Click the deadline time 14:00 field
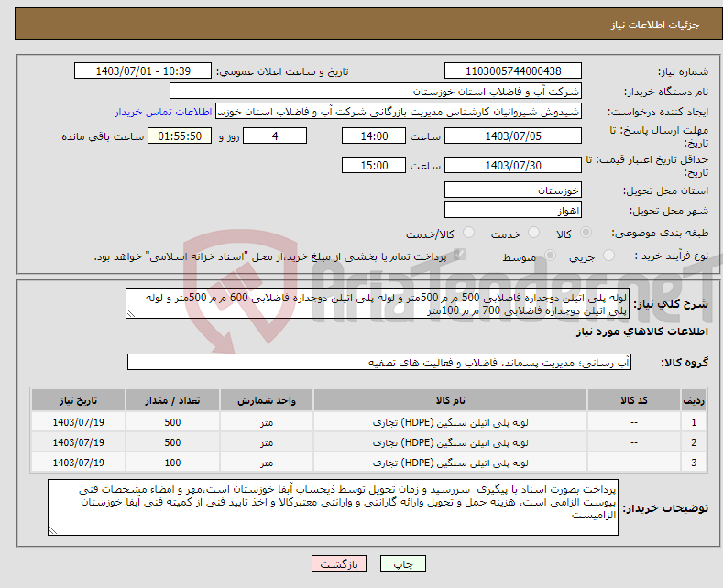Screen dimensions: 723x588 pyautogui.click(x=374, y=136)
